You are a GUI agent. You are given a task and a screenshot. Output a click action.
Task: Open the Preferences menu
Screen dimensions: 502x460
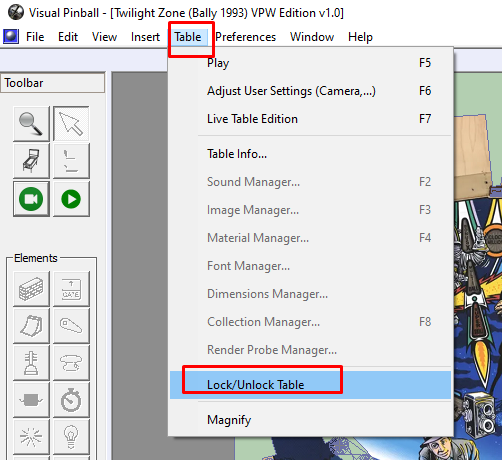246,37
